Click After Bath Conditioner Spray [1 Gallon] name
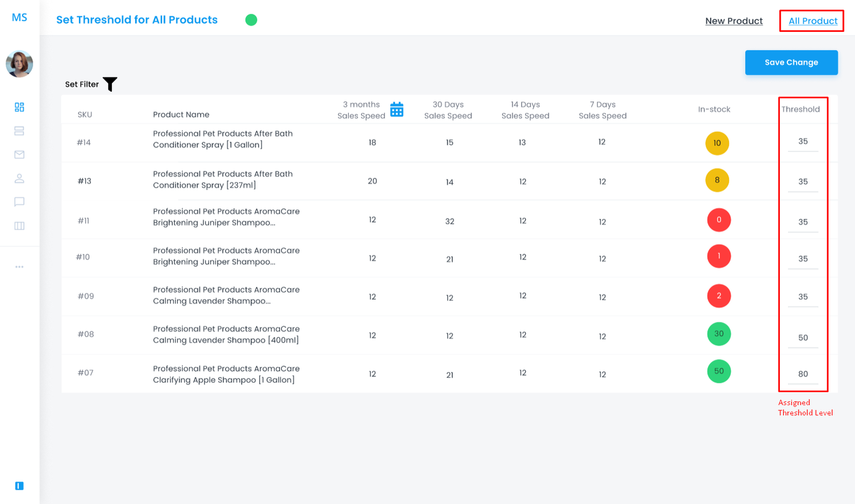 point(223,139)
